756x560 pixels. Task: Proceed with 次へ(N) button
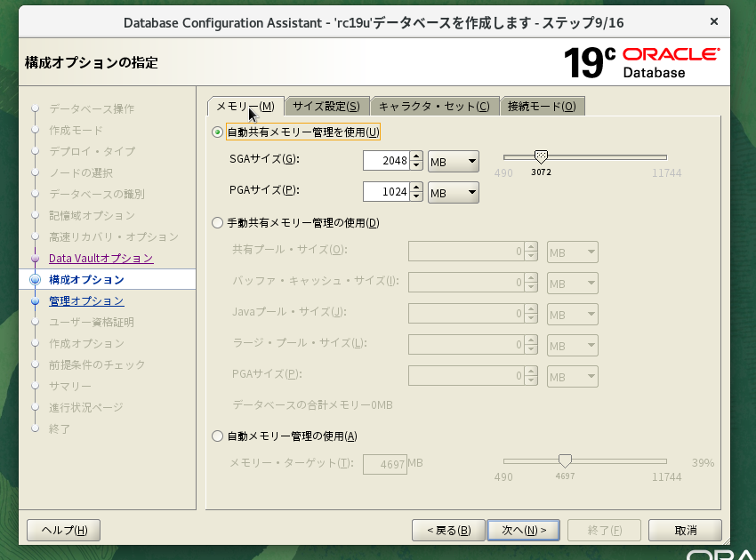tap(524, 530)
